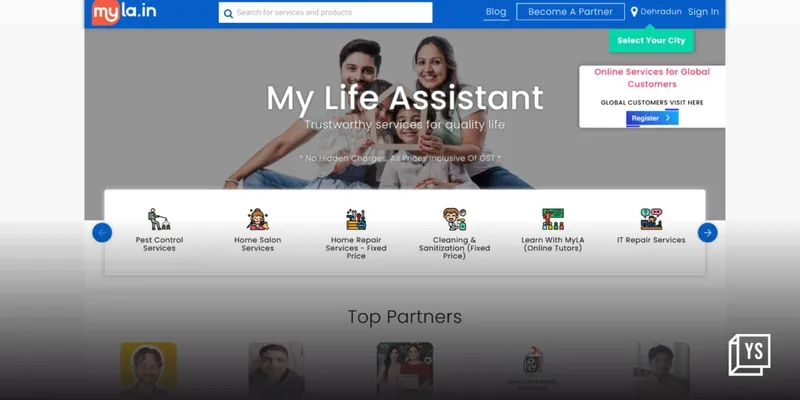Image resolution: width=800 pixels, height=400 pixels.
Task: Click the Sign In link
Action: point(703,12)
